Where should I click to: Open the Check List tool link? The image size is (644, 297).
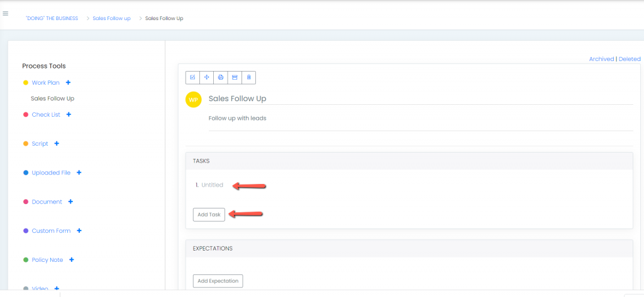click(x=46, y=114)
